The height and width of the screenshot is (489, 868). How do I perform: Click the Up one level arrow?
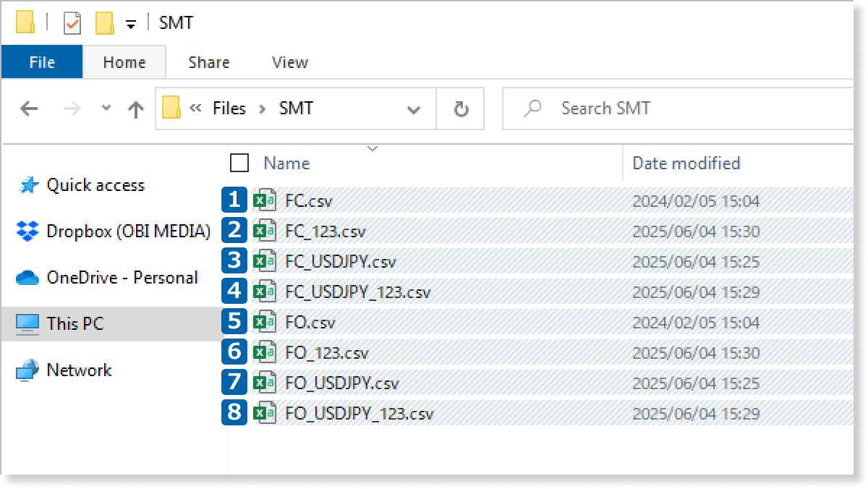tap(135, 109)
